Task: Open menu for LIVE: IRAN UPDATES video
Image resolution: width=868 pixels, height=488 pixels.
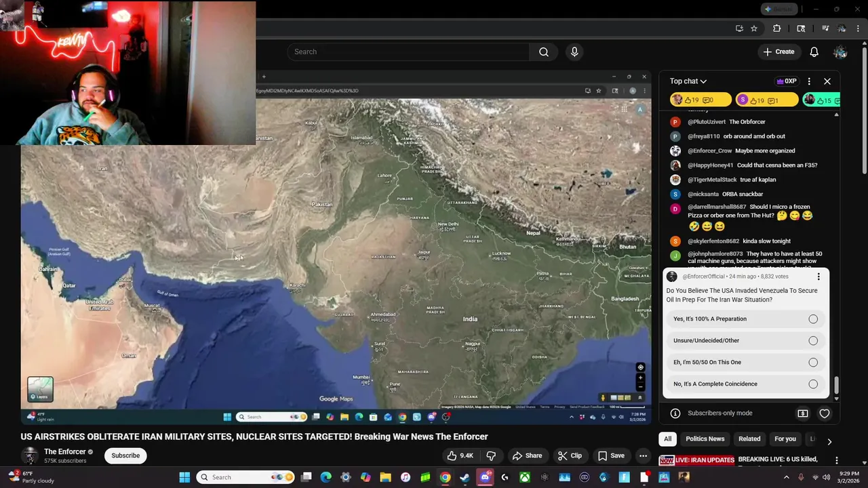Action: point(837,460)
